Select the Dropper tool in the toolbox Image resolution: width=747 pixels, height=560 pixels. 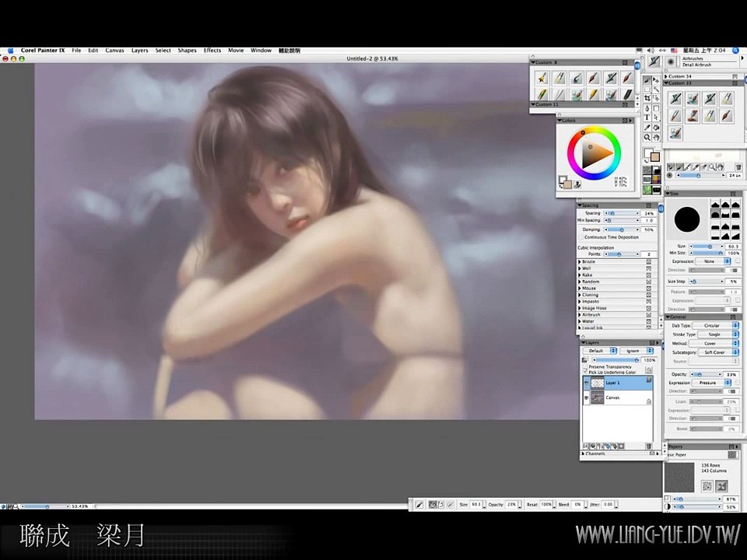point(647,128)
